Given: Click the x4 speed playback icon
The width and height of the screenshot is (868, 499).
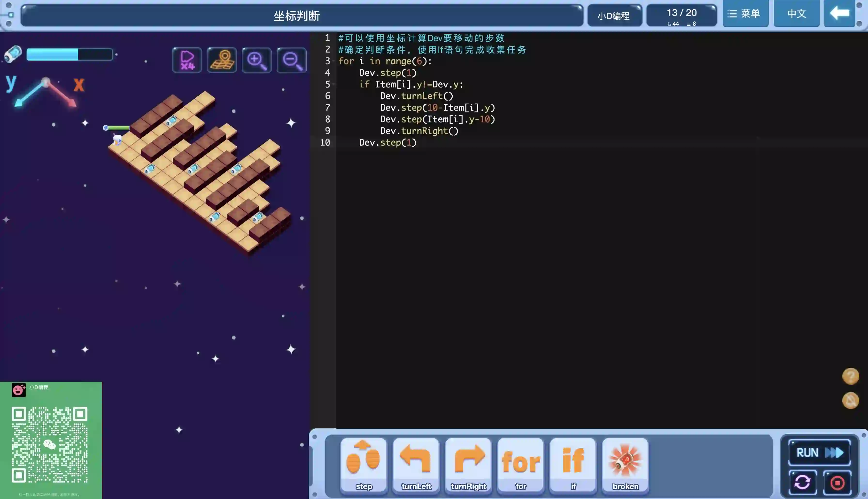Looking at the screenshot, I should (x=187, y=60).
